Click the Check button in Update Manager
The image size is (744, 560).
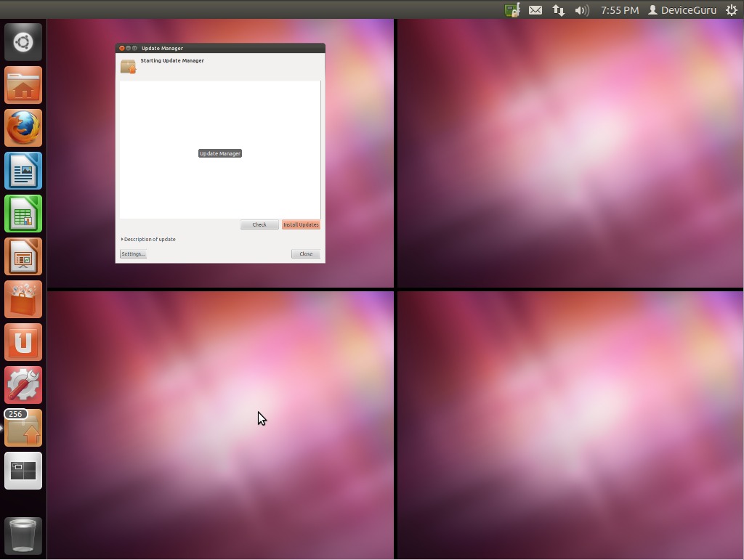(259, 224)
